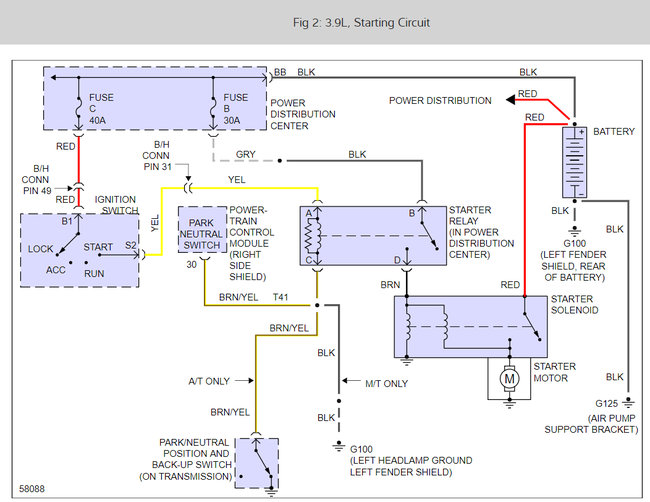
Task: Click the "S2" terminal label
Action: tap(131, 245)
